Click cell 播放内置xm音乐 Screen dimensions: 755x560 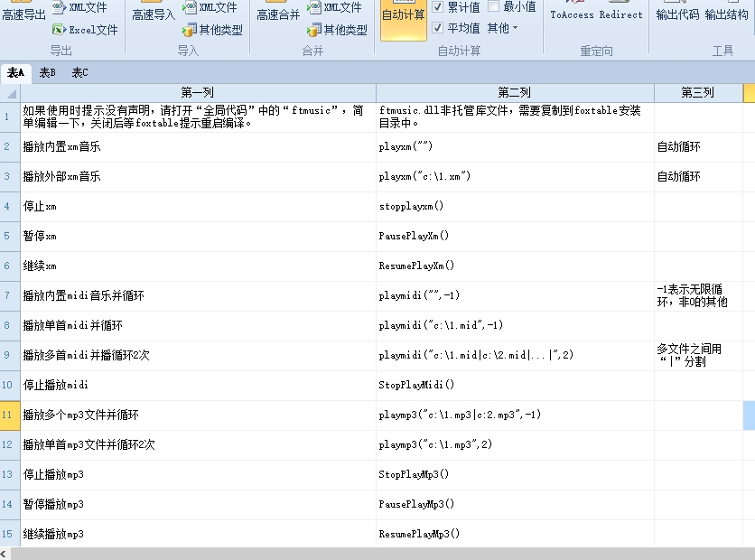point(198,147)
